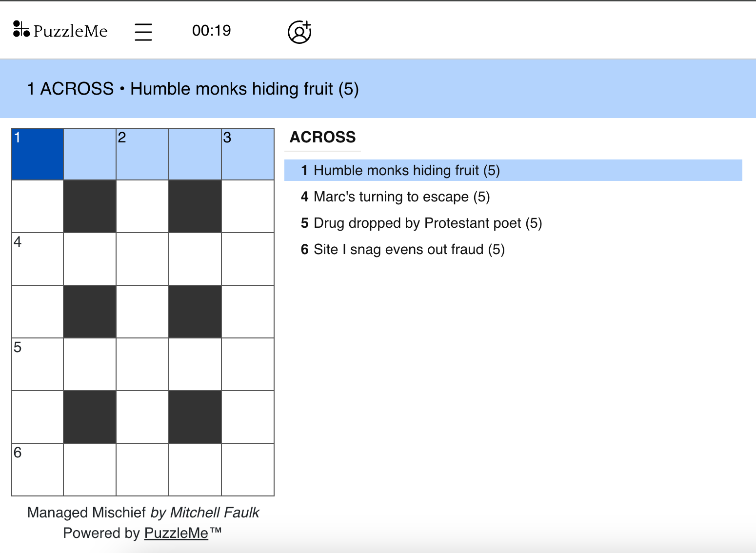Viewport: 756px width, 553px height.
Task: Click the last cell of the bottom row
Action: coord(248,470)
